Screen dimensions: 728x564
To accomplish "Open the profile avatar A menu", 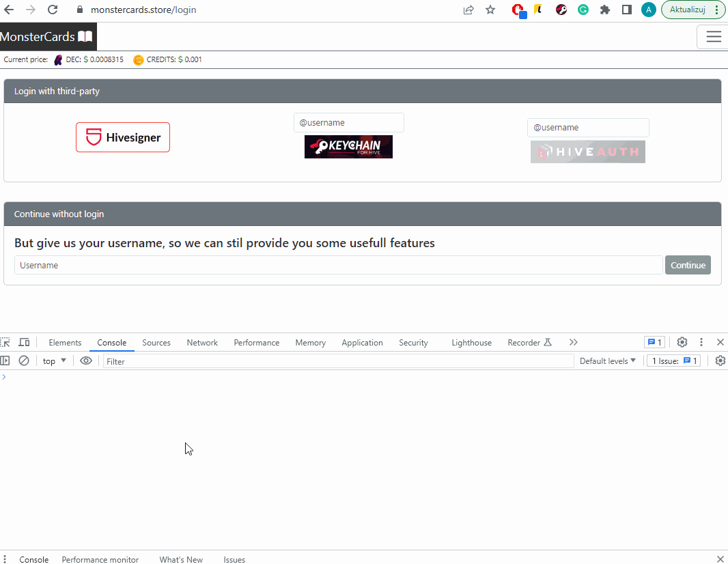I will [x=649, y=10].
